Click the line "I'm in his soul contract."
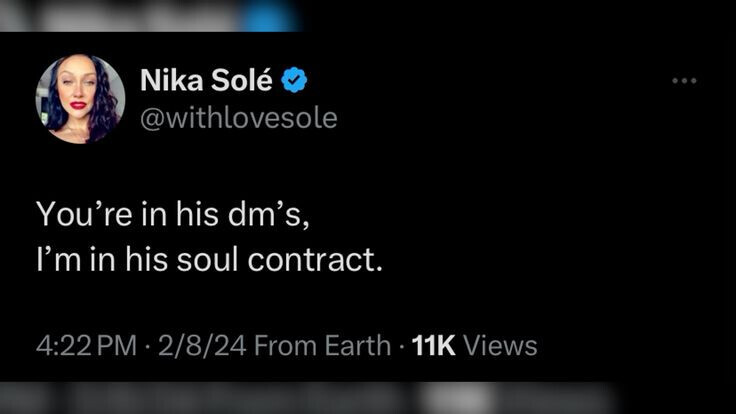 click(209, 259)
